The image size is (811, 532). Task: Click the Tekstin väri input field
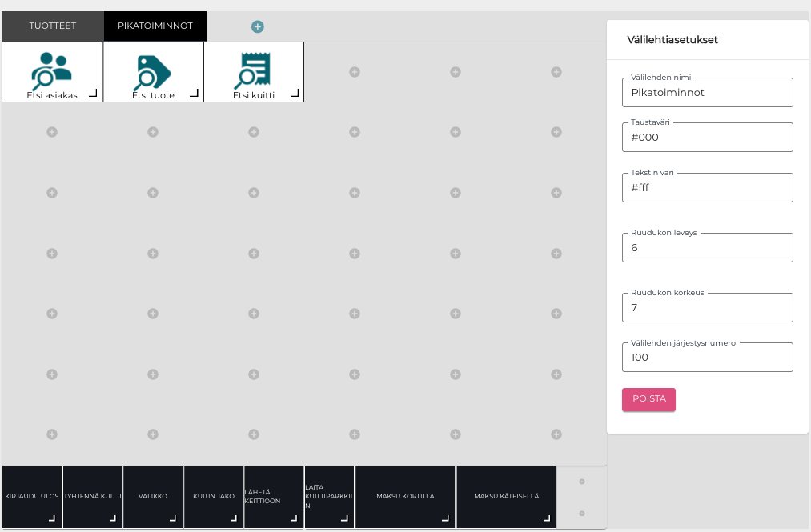click(707, 188)
